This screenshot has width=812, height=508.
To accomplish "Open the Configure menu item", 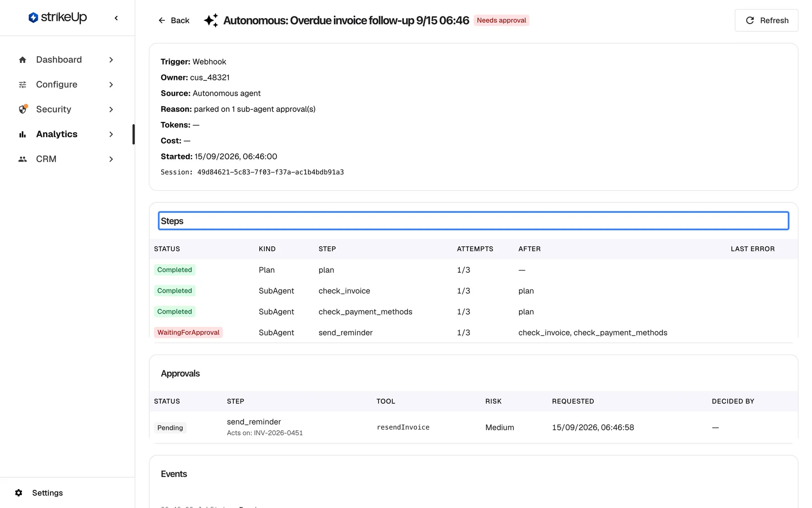I will [x=67, y=84].
